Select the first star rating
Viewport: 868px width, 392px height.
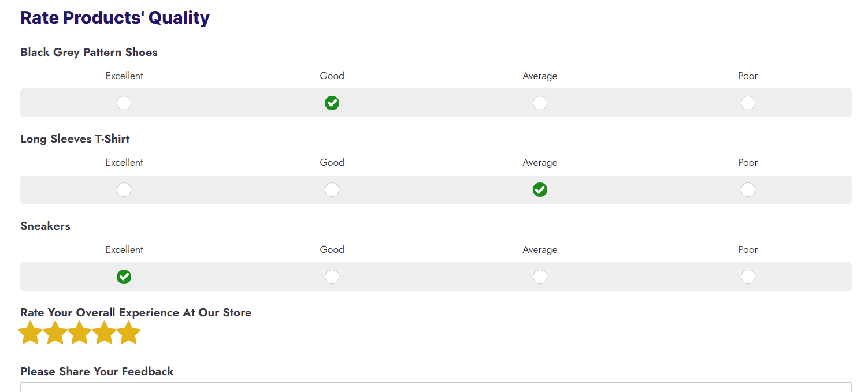pos(31,333)
